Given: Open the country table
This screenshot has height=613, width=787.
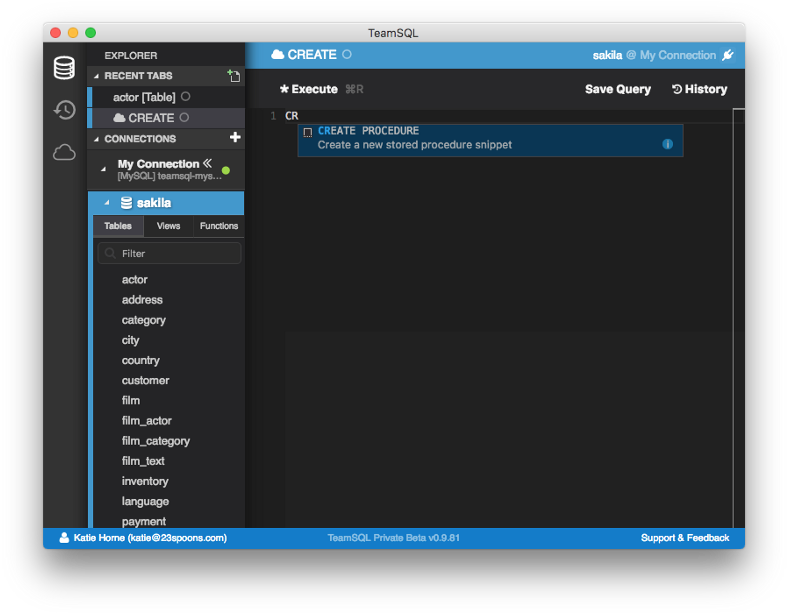Looking at the screenshot, I should [x=141, y=360].
